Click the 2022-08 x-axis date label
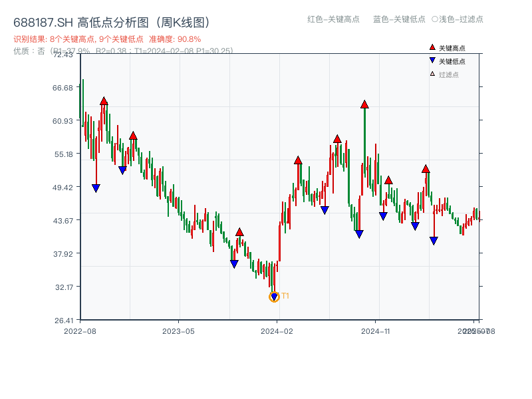Image resolution: width=532 pixels, height=399 pixels. tap(80, 331)
